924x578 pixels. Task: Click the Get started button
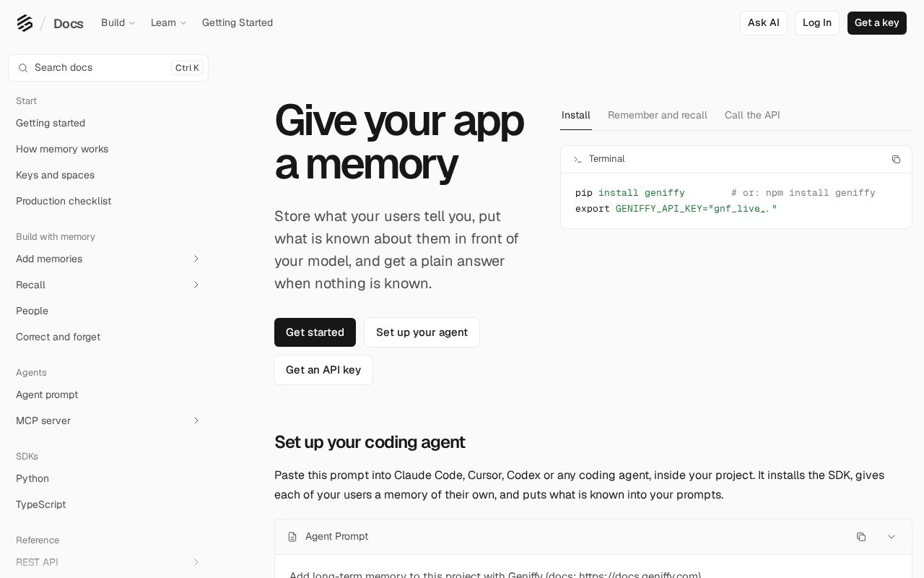coord(315,332)
